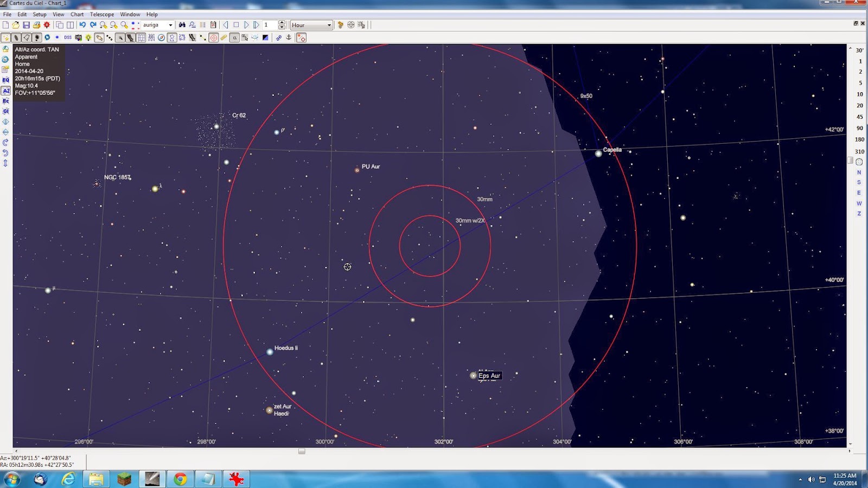Select the Capella star on the chart
This screenshot has height=488, width=868.
click(598, 153)
